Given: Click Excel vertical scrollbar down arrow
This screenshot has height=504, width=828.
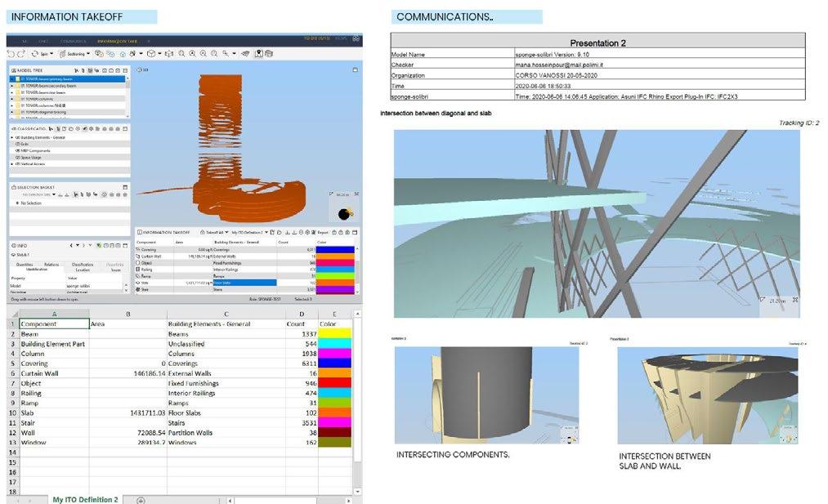Looking at the screenshot, I should click(357, 491).
